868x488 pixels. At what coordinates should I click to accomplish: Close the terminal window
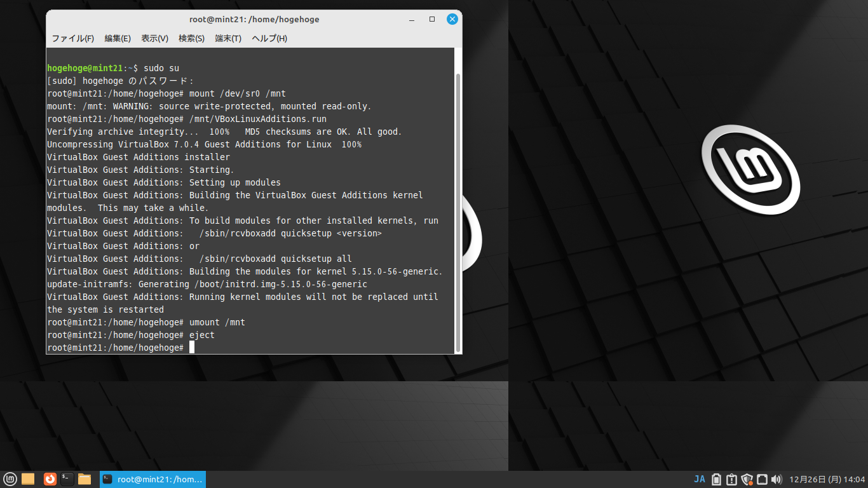[452, 19]
